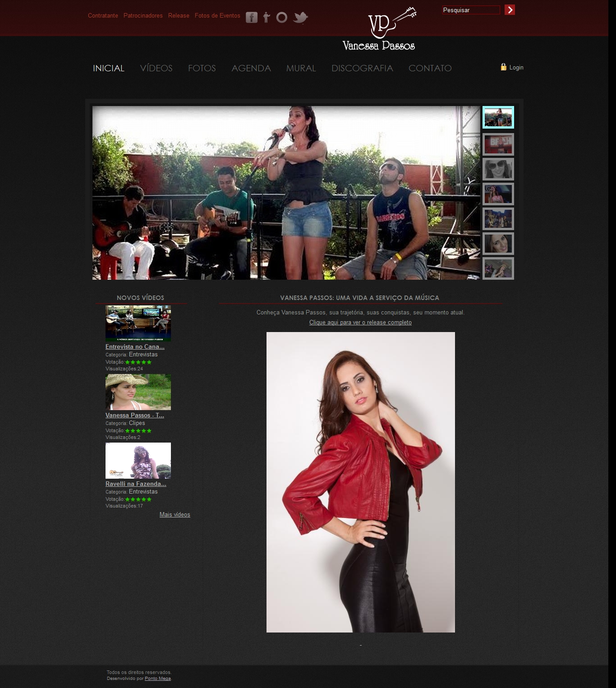Select the CONTATO navigation item
Screen dimensions: 616x688
(x=430, y=68)
